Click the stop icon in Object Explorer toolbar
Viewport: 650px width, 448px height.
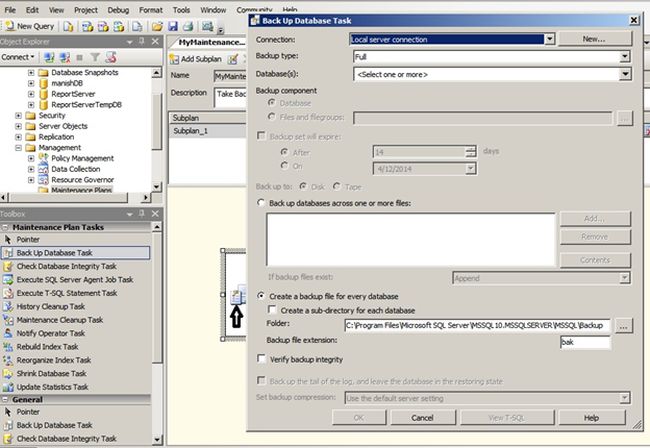[80, 57]
